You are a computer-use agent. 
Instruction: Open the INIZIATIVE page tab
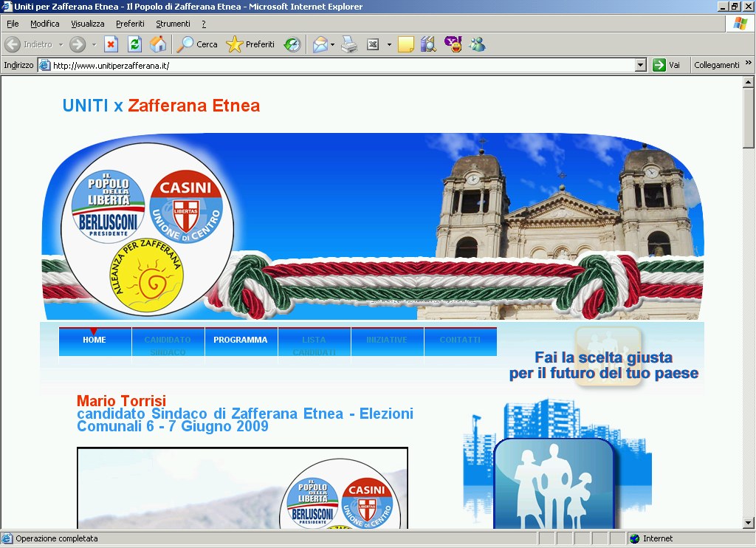coord(387,341)
